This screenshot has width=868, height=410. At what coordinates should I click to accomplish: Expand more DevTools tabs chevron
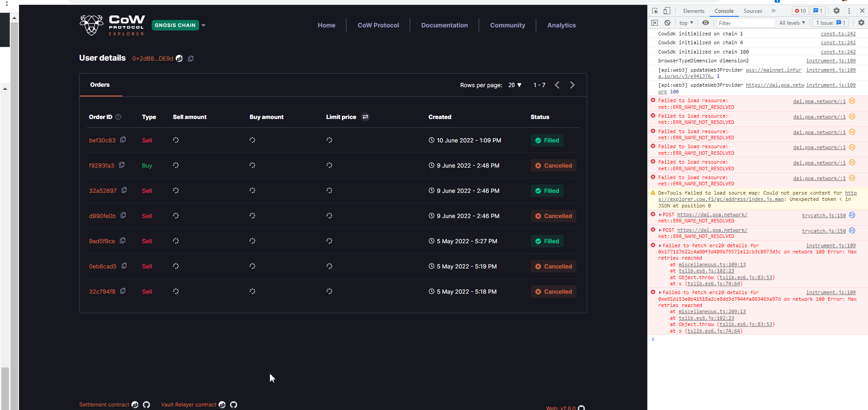(x=773, y=11)
